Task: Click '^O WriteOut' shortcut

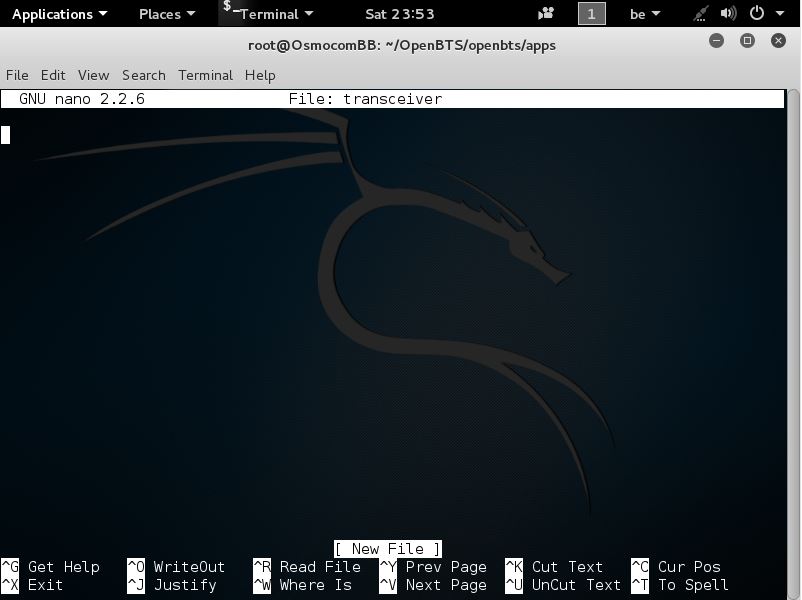Action: click(x=176, y=567)
